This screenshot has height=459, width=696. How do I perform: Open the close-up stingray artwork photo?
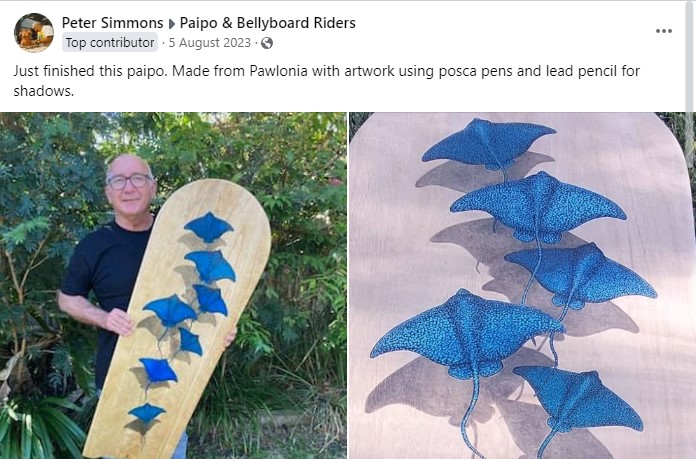pyautogui.click(x=522, y=285)
